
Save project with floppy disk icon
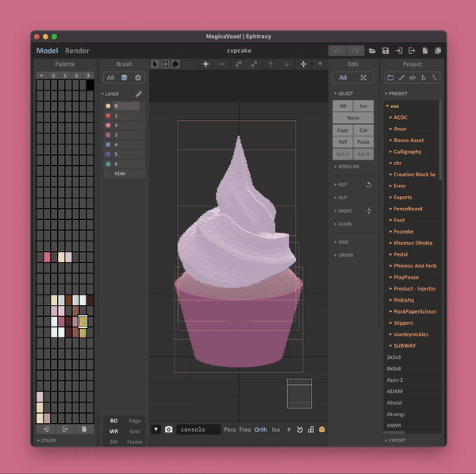tap(386, 51)
